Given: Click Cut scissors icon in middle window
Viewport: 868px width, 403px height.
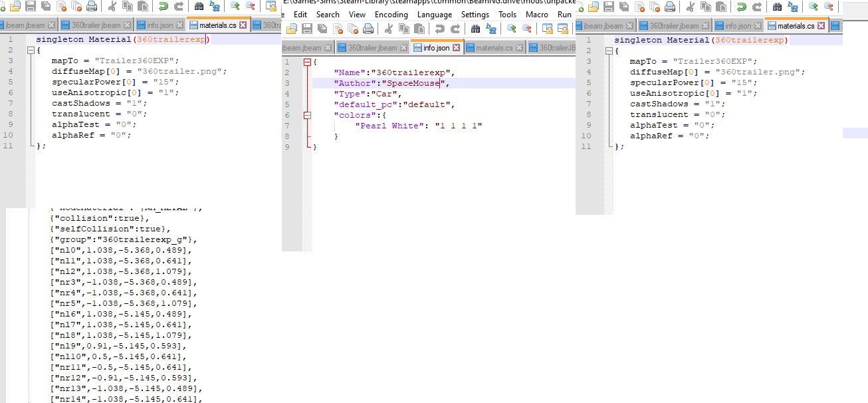Looking at the screenshot, I should [389, 29].
